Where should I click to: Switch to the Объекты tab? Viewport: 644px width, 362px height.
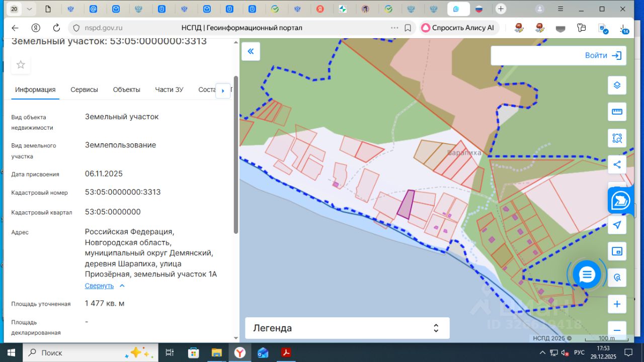126,89
